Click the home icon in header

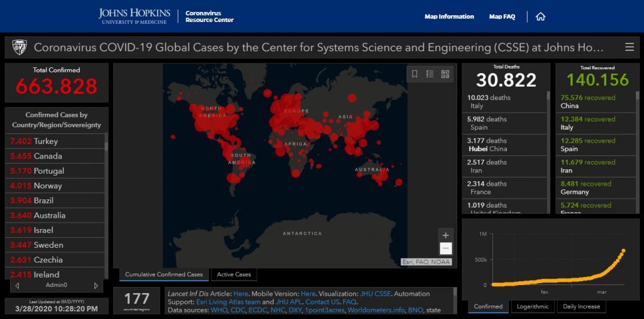(x=540, y=17)
